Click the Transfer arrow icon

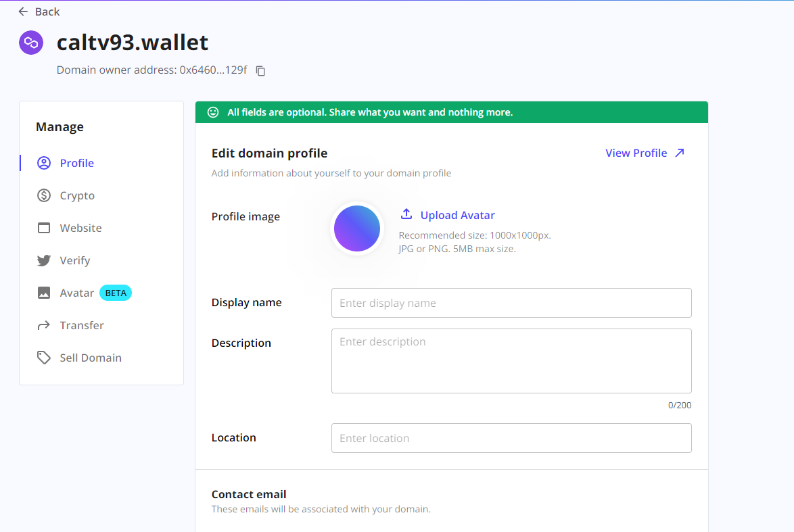(x=44, y=325)
